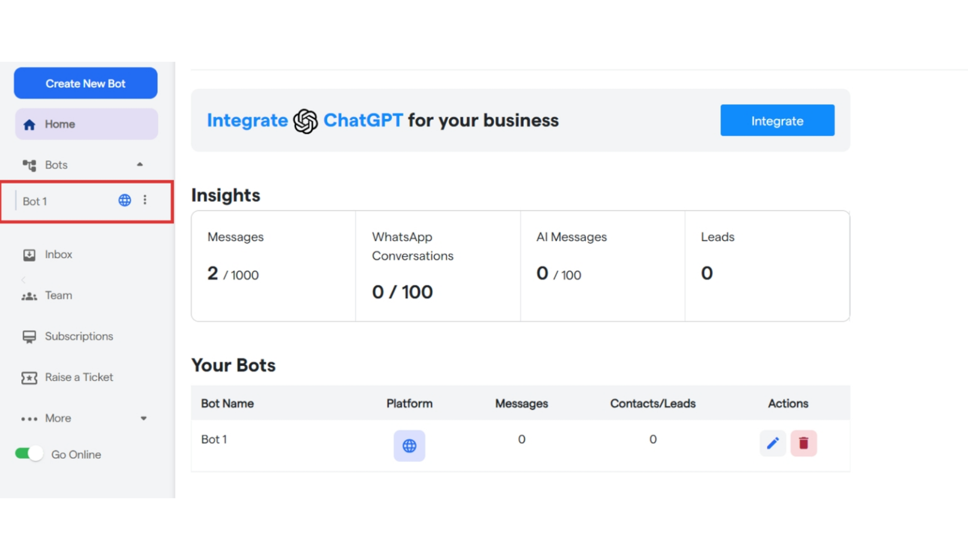This screenshot has height=560, width=968.
Task: Expand the More menu in sidebar
Action: tap(144, 418)
